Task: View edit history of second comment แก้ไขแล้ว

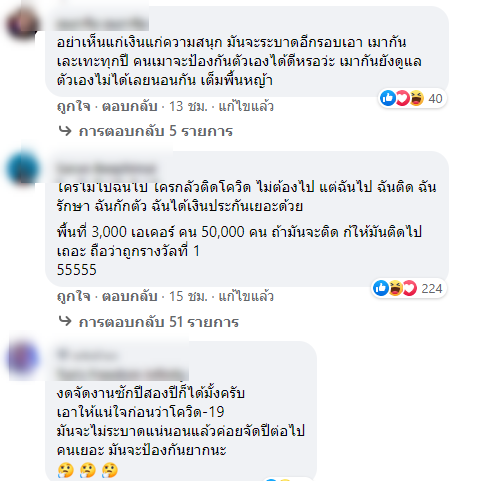Action: click(x=246, y=296)
